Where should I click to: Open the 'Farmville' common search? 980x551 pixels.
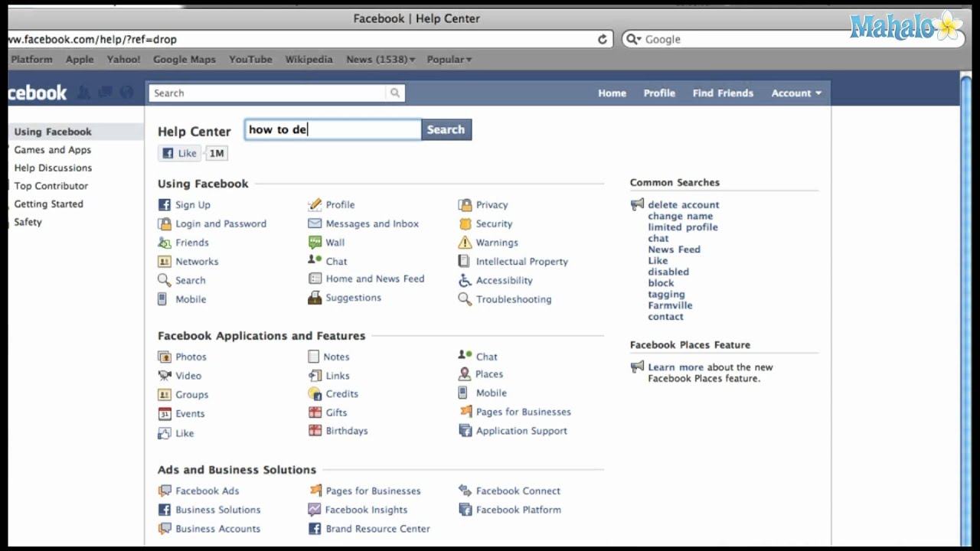[670, 305]
